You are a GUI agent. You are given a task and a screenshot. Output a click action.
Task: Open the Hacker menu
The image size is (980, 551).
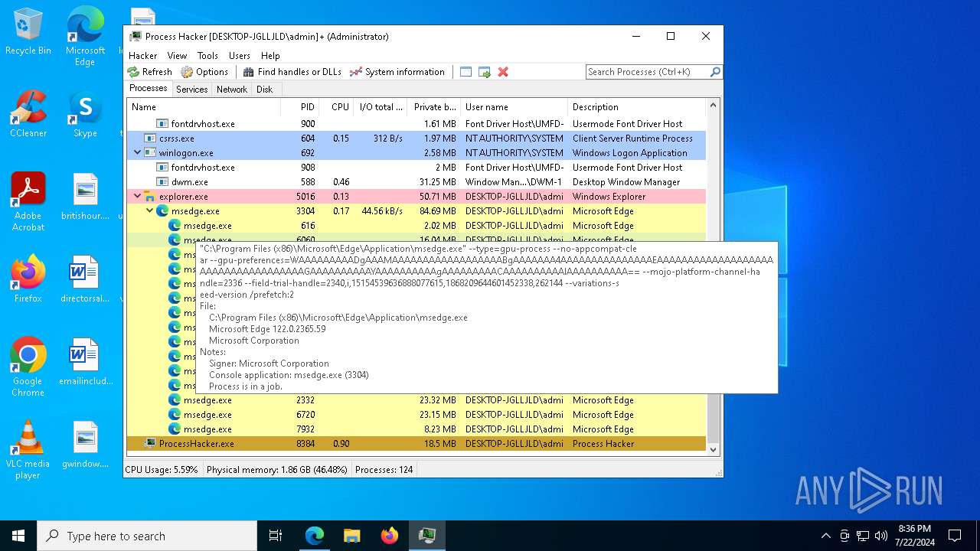[x=142, y=56]
